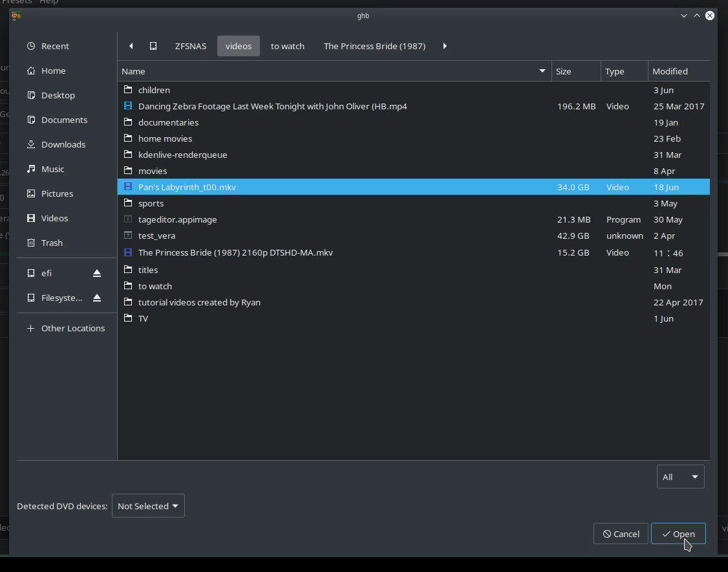Select the TV folder
The height and width of the screenshot is (572, 728).
coord(414,319)
